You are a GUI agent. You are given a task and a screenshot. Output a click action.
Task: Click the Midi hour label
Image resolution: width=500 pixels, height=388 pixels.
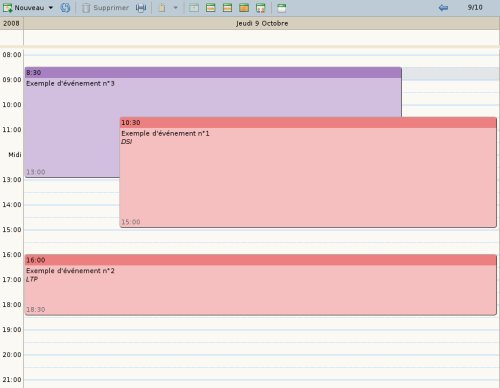[x=15, y=155]
